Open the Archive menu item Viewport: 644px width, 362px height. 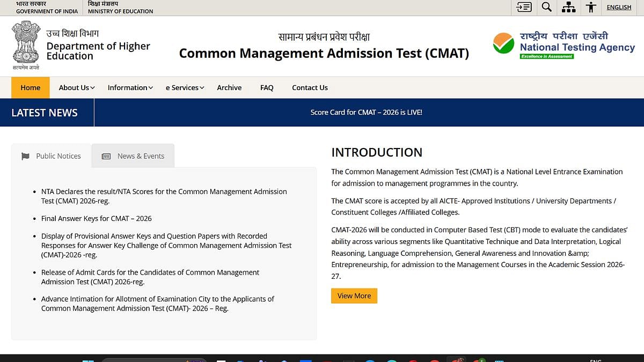coord(229,87)
